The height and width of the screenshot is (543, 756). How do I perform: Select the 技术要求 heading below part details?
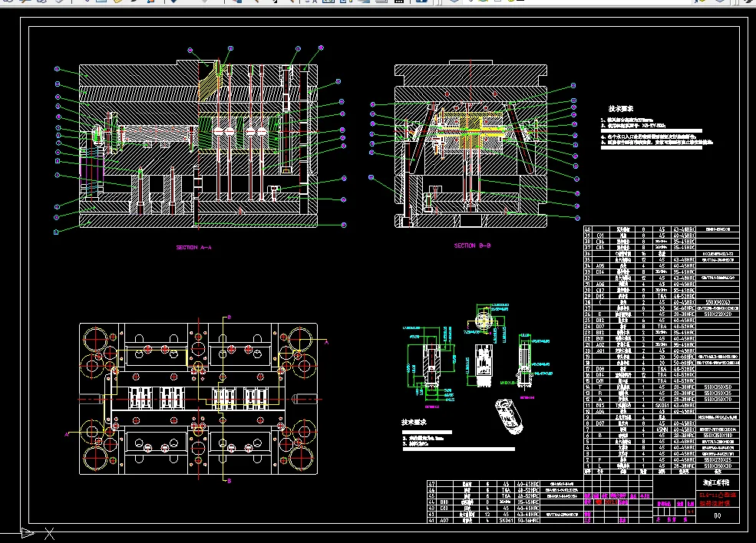point(414,422)
